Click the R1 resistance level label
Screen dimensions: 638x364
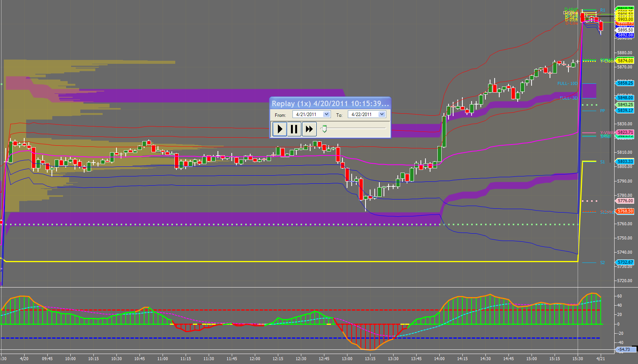603,10
